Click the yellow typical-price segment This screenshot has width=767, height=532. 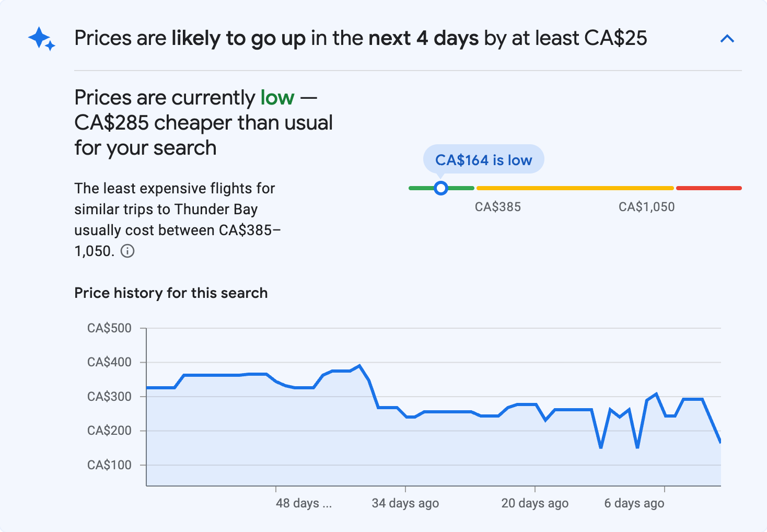pos(575,188)
